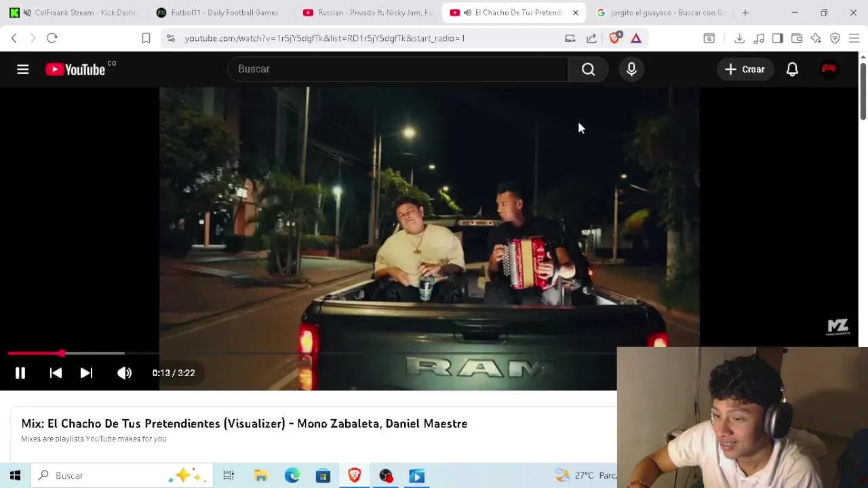Focus the YouTube Buscar search field
The image size is (868, 488).
pos(398,69)
